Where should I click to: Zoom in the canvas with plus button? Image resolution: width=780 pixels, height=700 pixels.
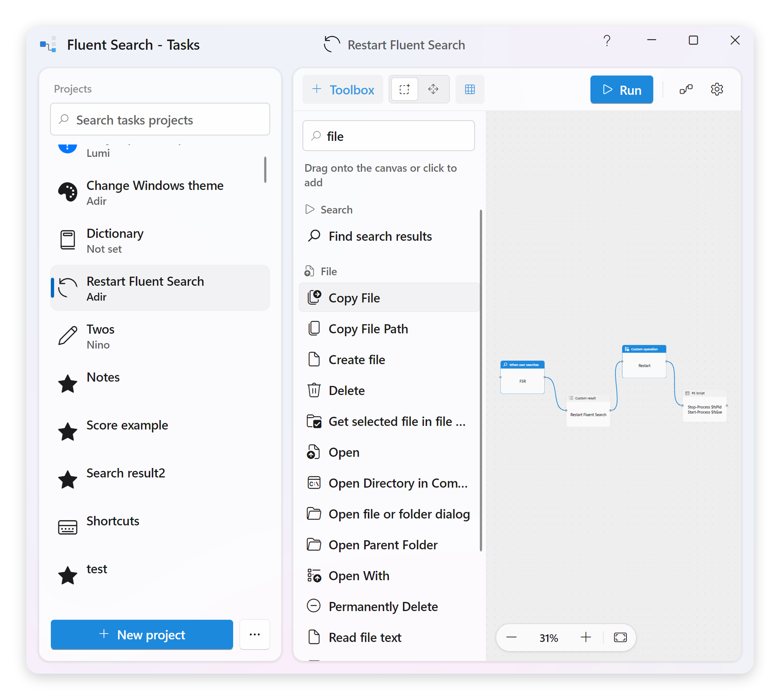tap(586, 637)
